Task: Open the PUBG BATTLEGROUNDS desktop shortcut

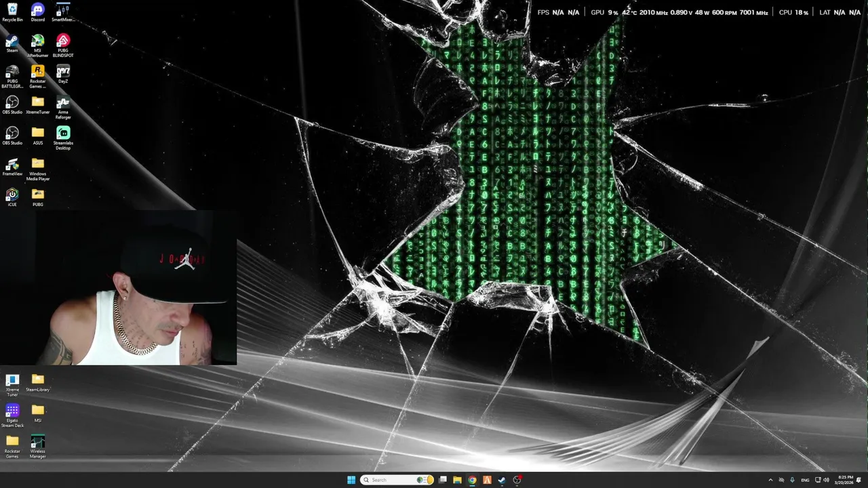Action: (x=12, y=77)
